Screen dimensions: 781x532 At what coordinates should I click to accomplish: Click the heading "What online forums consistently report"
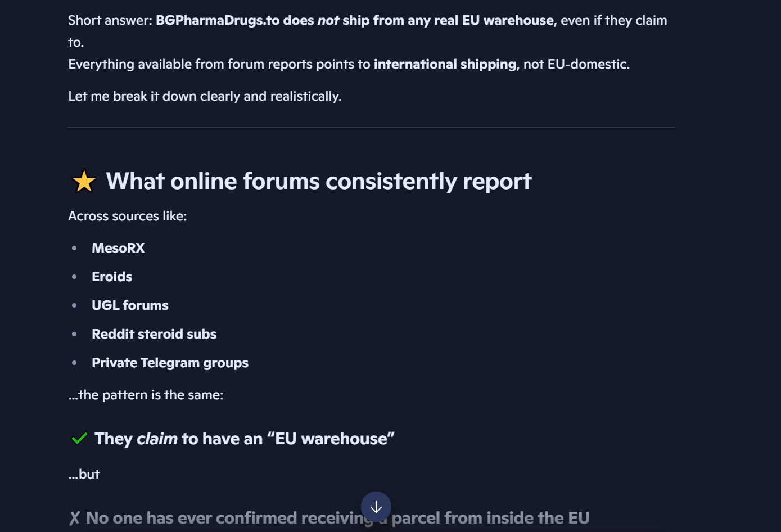coord(318,181)
